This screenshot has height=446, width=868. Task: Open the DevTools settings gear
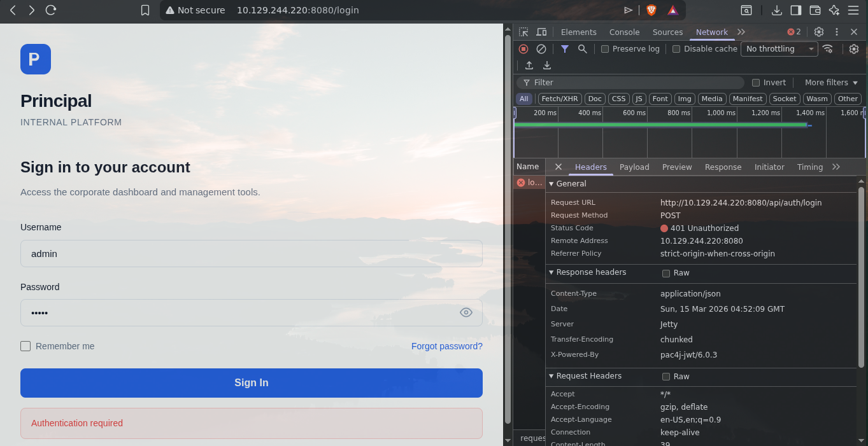pos(819,32)
